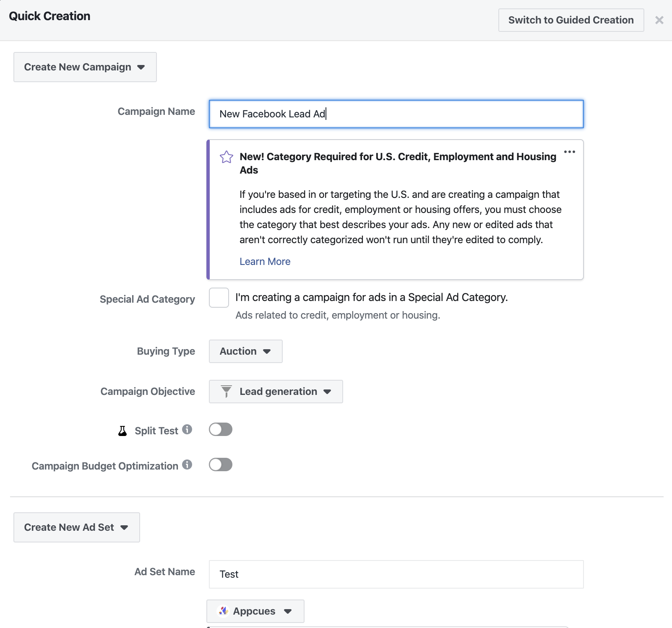Click the Appcues logo icon

pyautogui.click(x=224, y=611)
